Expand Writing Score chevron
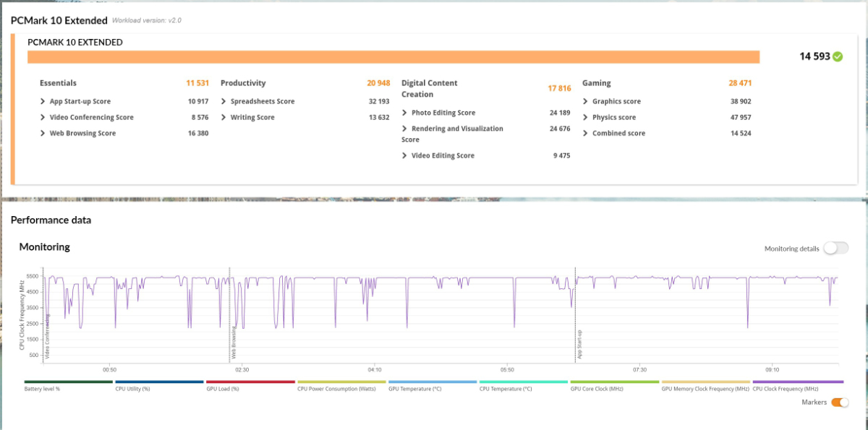 224,117
